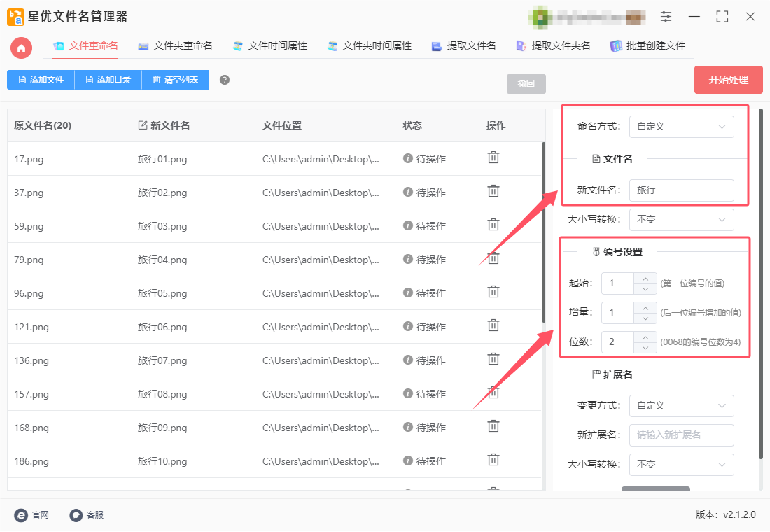Click the 位数 number input field
The height and width of the screenshot is (532, 770).
pyautogui.click(x=618, y=342)
